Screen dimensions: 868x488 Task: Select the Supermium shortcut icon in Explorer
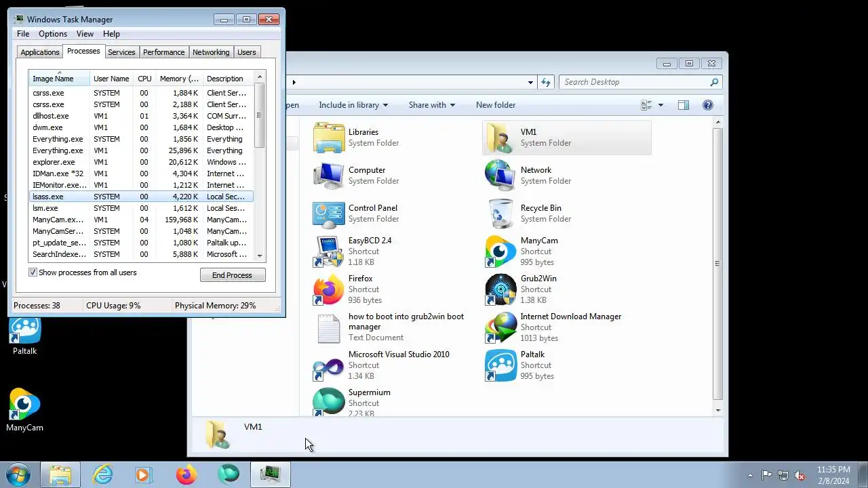[329, 401]
